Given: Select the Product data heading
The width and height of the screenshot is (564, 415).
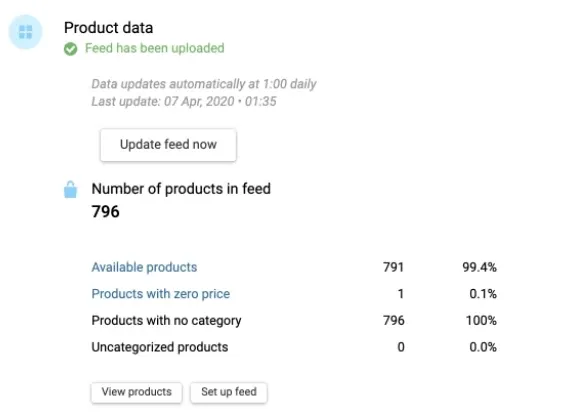Looking at the screenshot, I should pos(108,28).
